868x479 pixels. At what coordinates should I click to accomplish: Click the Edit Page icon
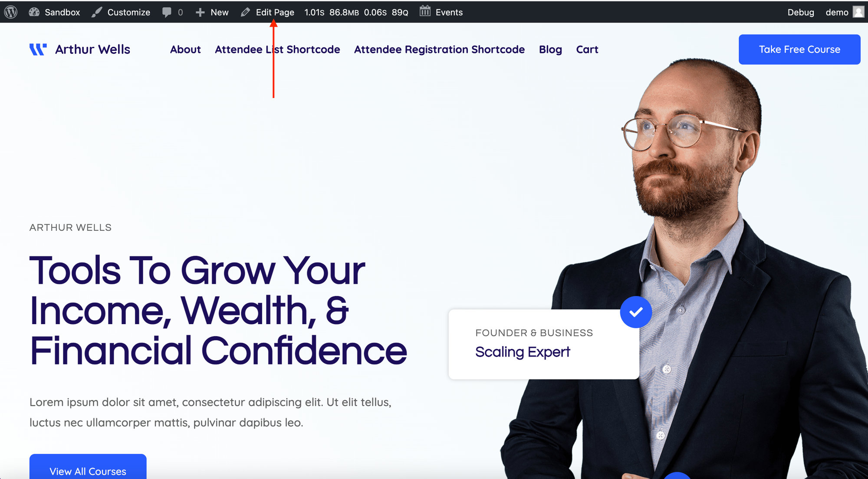[x=247, y=12]
